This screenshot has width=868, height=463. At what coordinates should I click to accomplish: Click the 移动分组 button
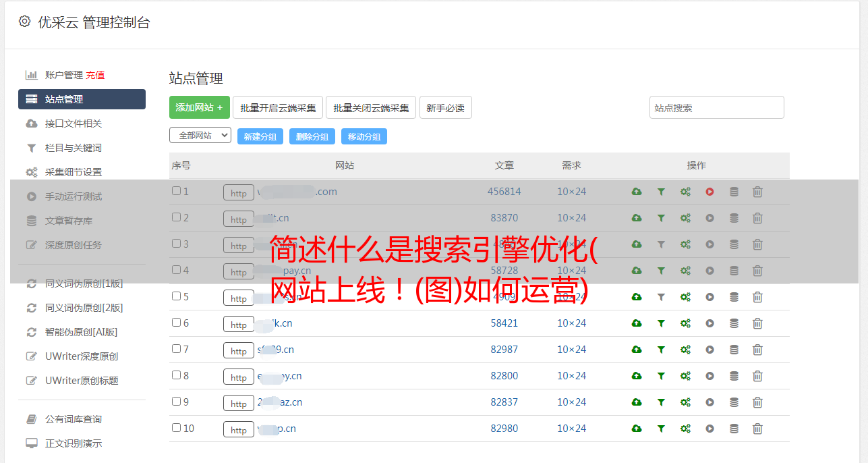364,136
